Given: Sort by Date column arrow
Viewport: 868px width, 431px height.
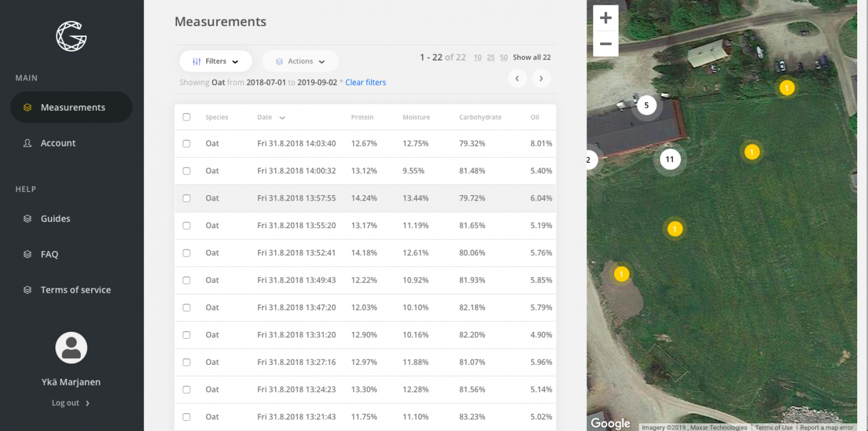Looking at the screenshot, I should 282,118.
